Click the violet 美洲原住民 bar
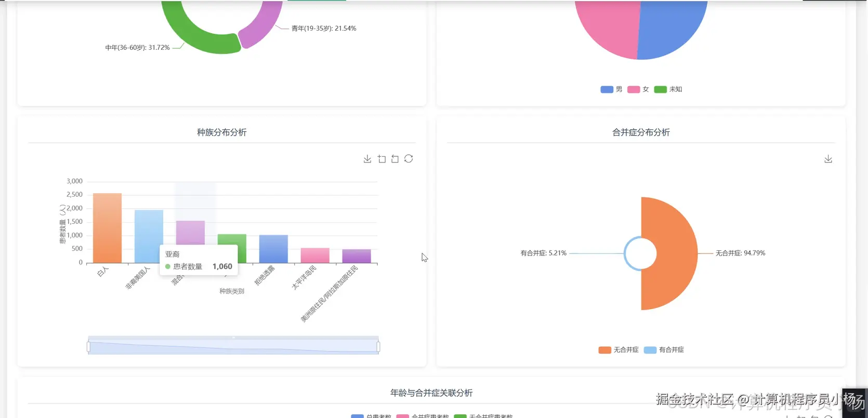Screen dimensions: 868x418 (x=357, y=256)
